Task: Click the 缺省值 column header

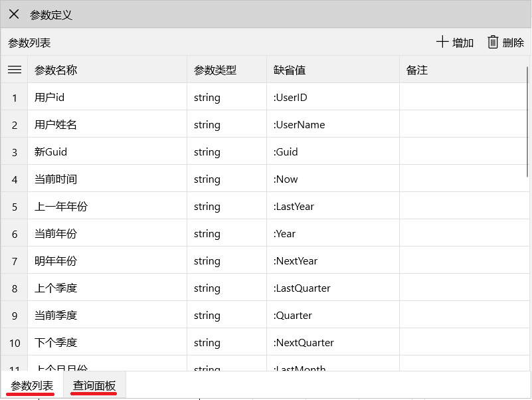Action: (x=333, y=70)
